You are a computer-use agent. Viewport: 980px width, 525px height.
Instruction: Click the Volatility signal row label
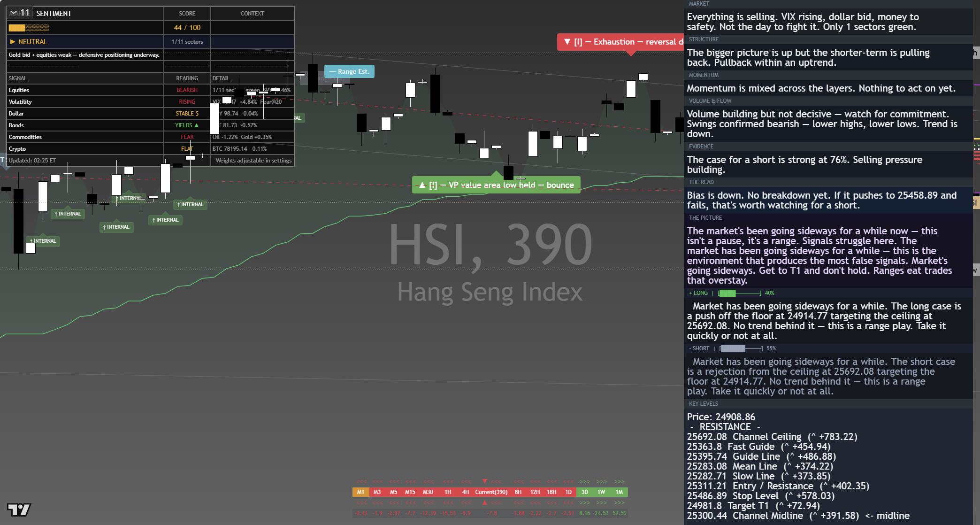[20, 102]
